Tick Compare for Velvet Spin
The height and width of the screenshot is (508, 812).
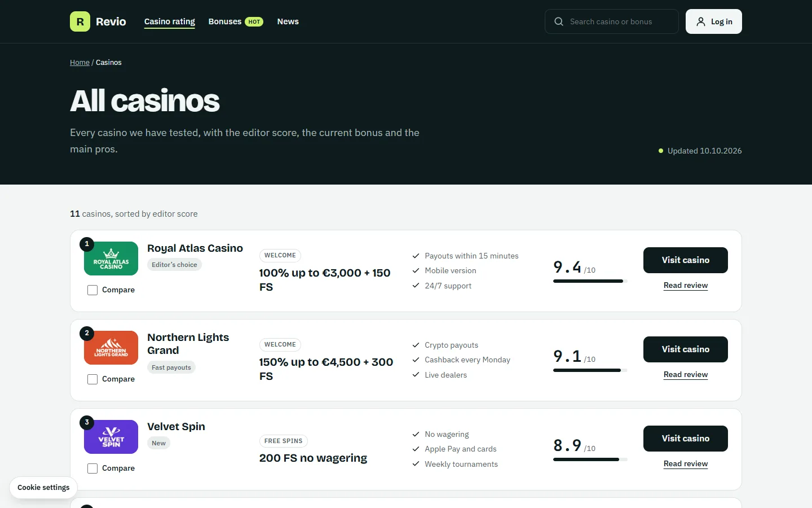coord(92,468)
